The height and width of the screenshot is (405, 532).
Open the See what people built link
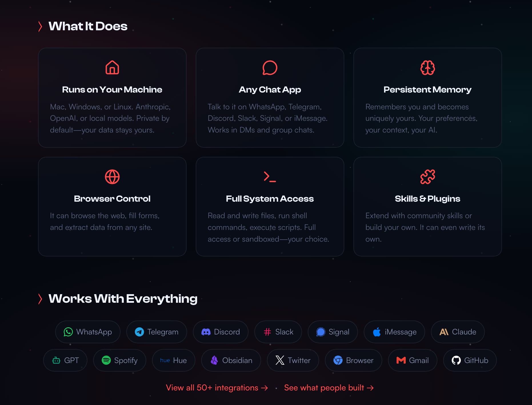coord(329,388)
